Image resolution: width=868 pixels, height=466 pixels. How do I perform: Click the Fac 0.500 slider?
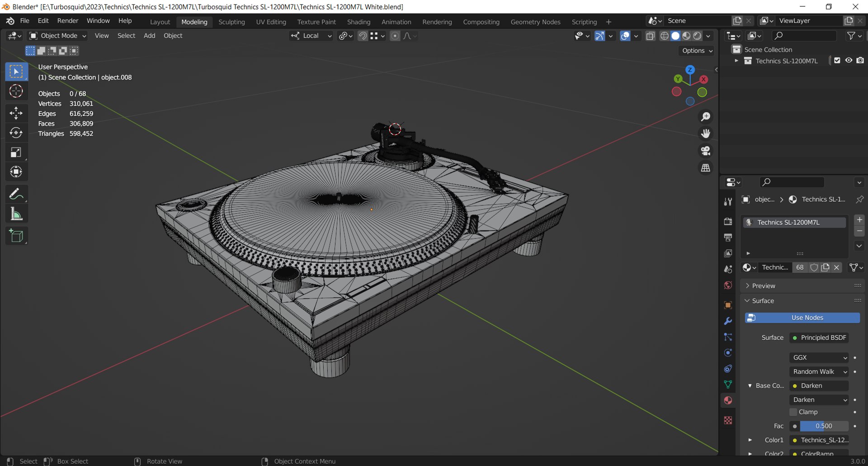click(x=824, y=426)
